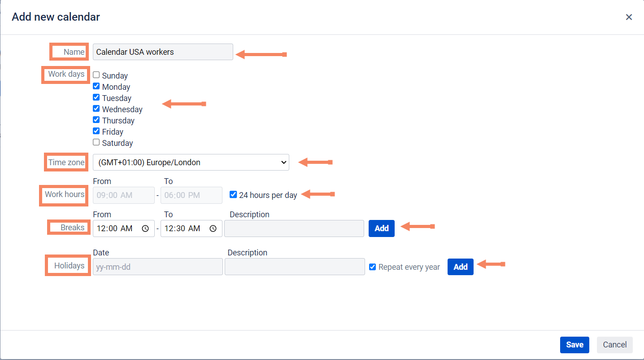
Task: Click the Add button for Holidays
Action: click(460, 267)
